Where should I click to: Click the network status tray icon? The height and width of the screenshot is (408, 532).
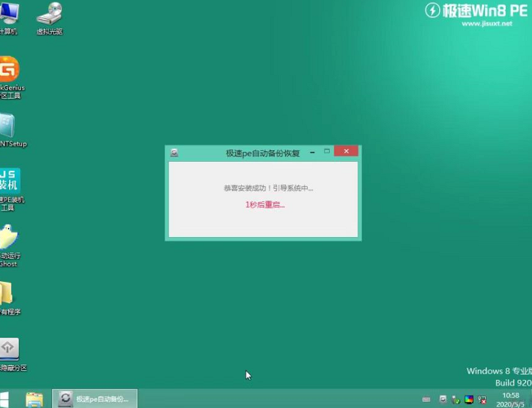pyautogui.click(x=485, y=398)
